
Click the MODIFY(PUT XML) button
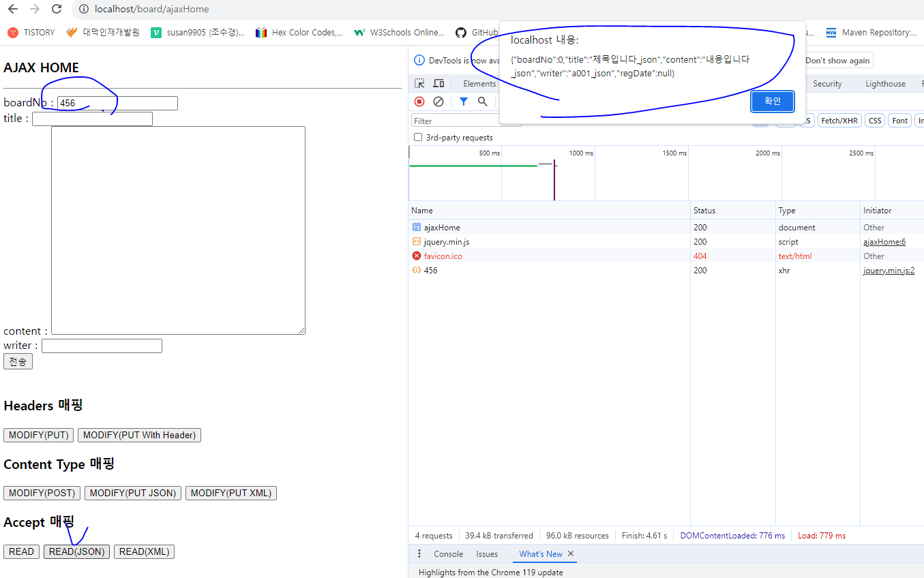[231, 493]
